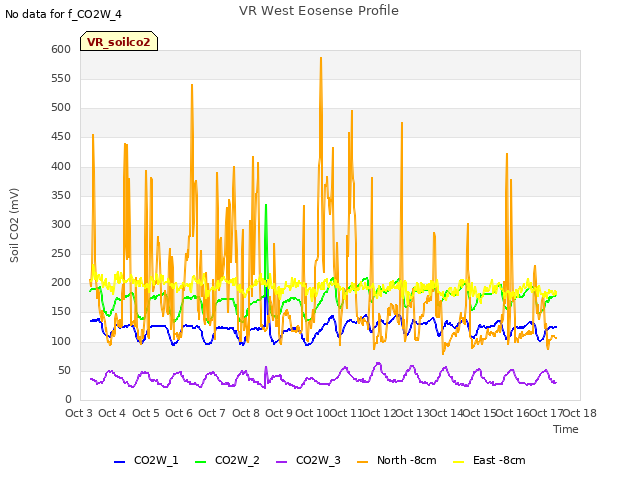Click the Oct 4 x-axis date label

(x=112, y=413)
